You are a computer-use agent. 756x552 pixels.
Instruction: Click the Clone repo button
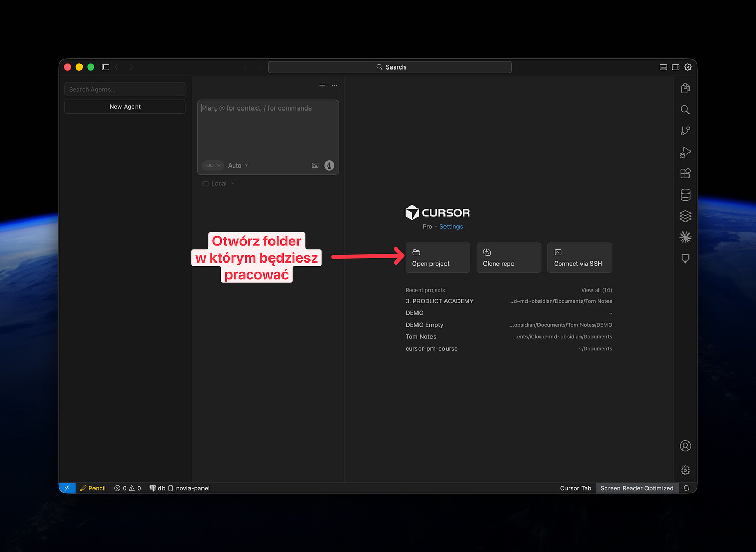point(509,258)
